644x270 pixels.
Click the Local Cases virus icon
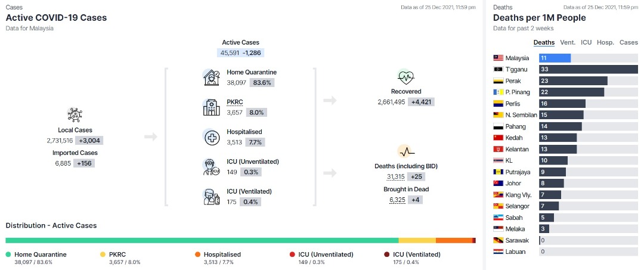tap(75, 115)
